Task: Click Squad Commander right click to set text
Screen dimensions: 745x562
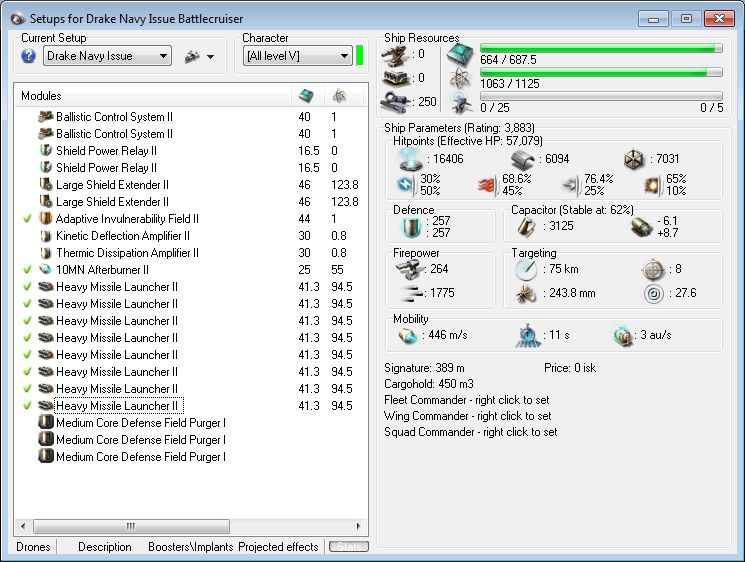Action: click(471, 432)
